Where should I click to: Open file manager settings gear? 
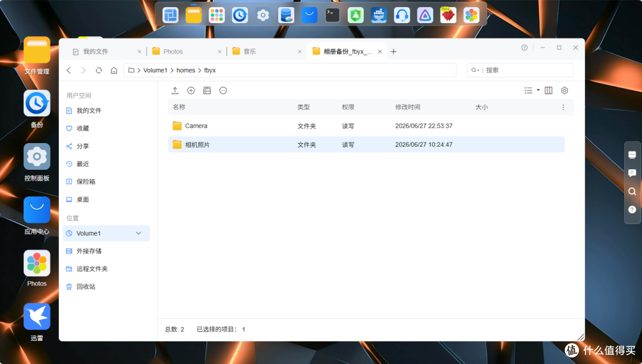point(564,90)
